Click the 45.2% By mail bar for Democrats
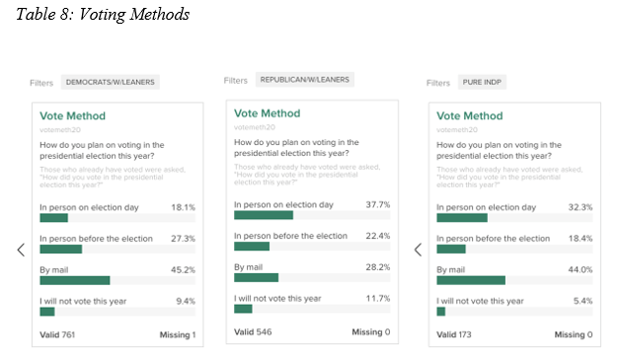This screenshot has height=364, width=619. [117, 280]
